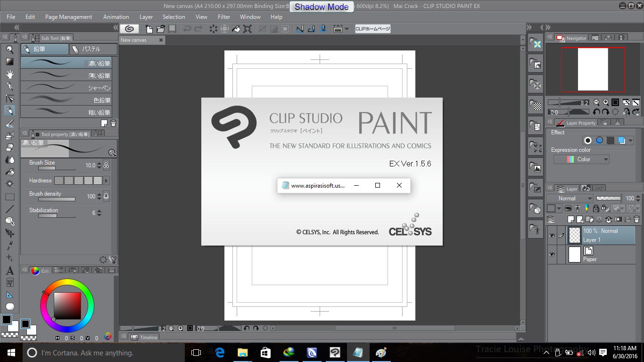This screenshot has width=644, height=362.
Task: Open the Layer Property panel menu
Action: tap(550, 123)
